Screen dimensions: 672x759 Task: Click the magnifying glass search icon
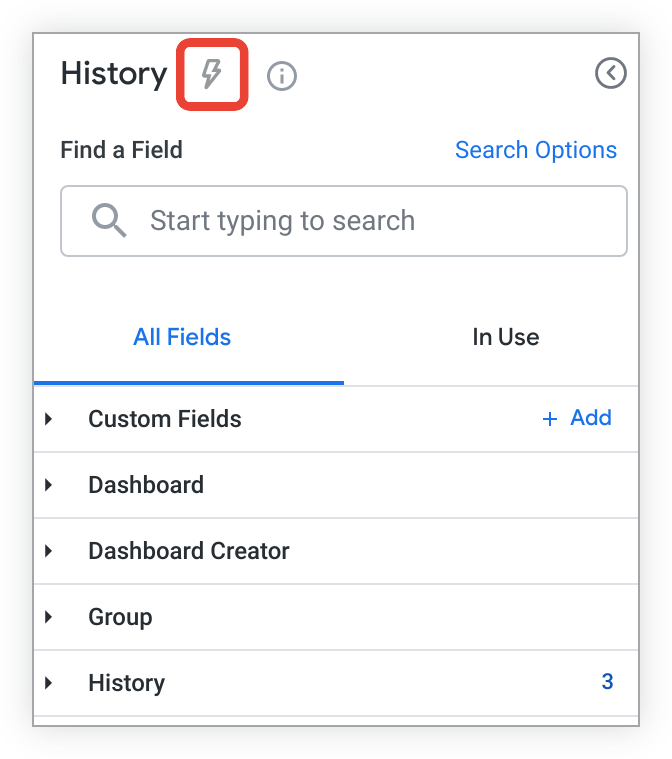point(109,220)
